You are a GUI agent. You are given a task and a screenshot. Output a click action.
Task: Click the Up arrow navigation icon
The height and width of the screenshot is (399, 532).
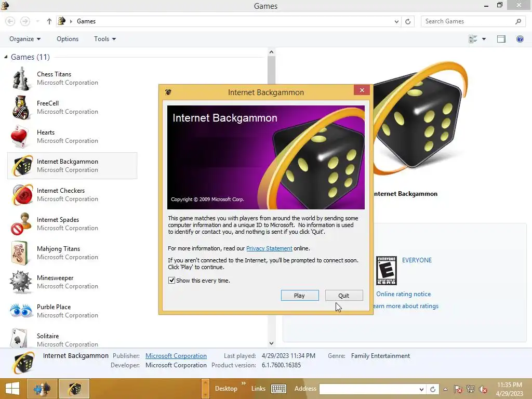click(49, 21)
